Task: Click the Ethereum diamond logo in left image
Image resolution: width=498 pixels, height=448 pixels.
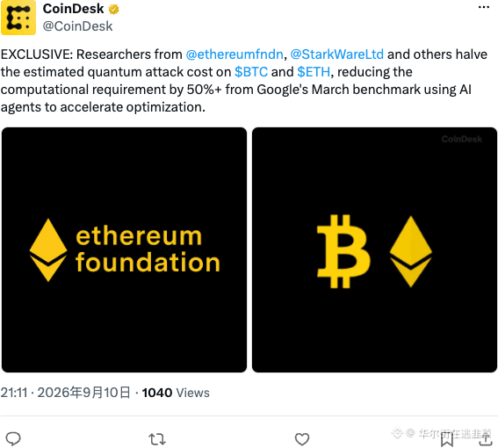Action: pyautogui.click(x=48, y=250)
